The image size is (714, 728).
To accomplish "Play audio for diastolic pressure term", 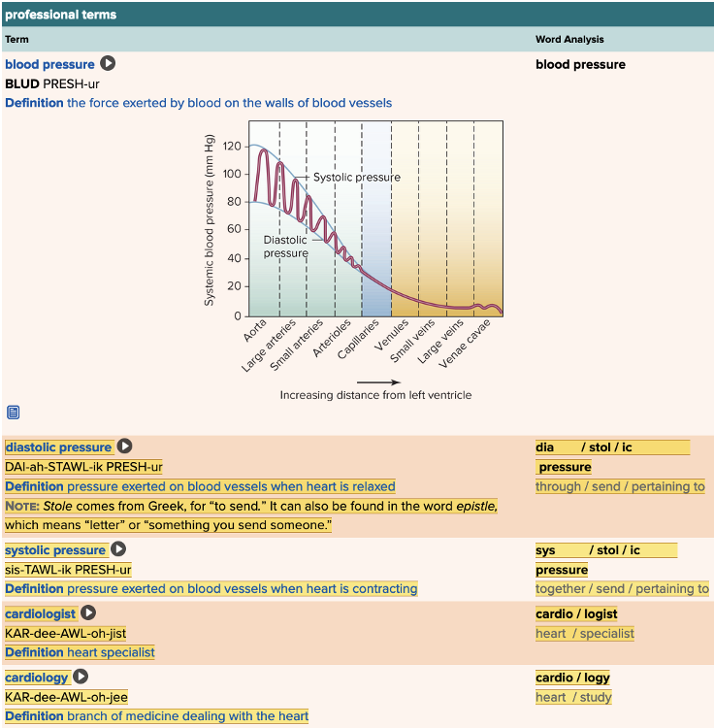I will 124,447.
